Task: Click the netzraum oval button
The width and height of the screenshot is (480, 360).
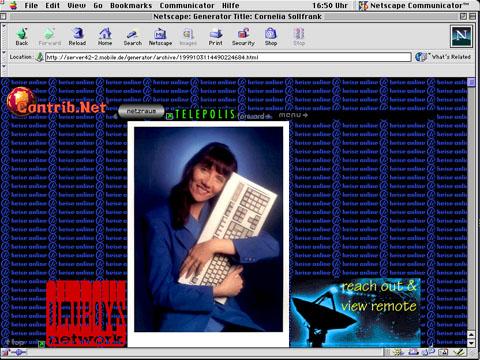Action: (x=141, y=111)
